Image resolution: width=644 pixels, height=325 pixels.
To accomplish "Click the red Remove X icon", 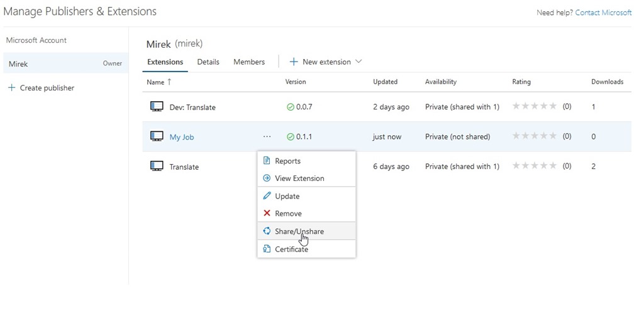I will (x=267, y=214).
